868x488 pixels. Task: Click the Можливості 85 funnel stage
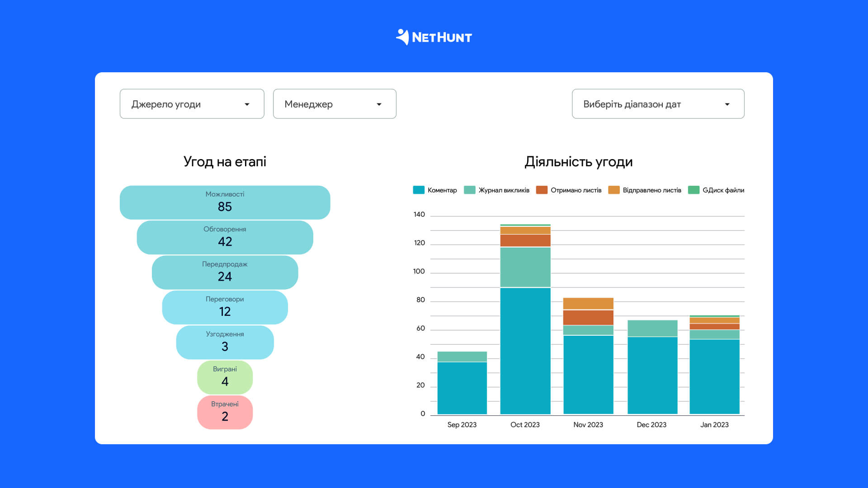(x=225, y=202)
